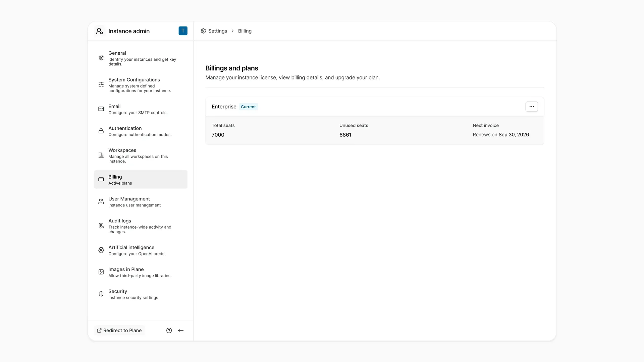Click the Billing credit card icon
The image size is (644, 362).
[x=101, y=180]
